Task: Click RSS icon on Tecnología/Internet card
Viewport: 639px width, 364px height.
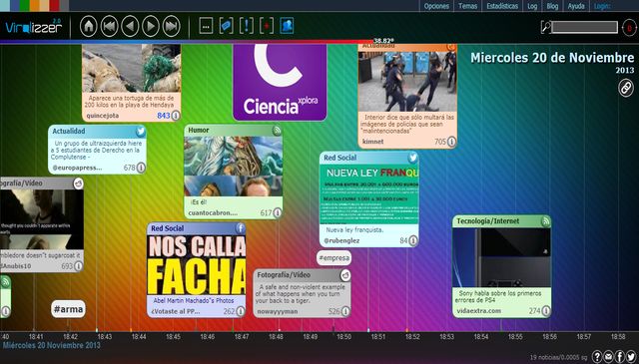Action: pos(545,221)
